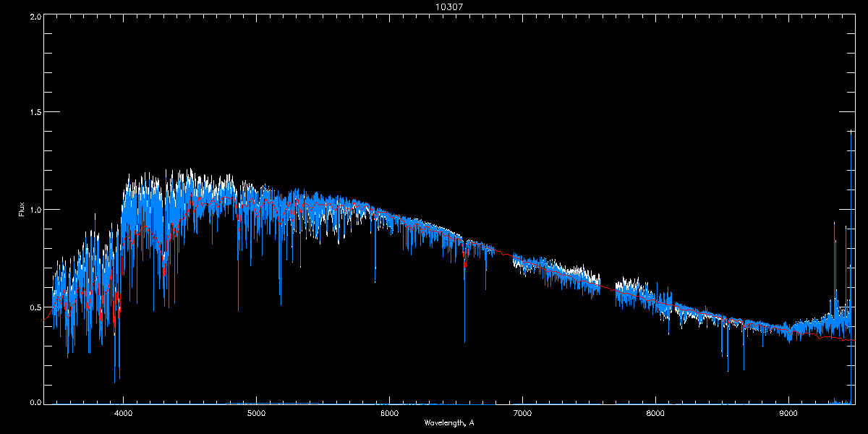The image size is (868, 434).
Task: Click the 7000 x-axis tick label
Action: [522, 413]
